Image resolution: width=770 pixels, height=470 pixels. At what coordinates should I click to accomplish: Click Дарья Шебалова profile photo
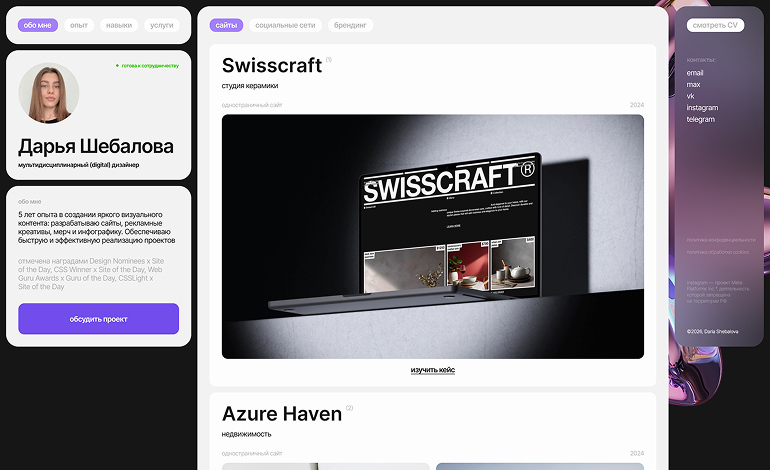tap(49, 93)
